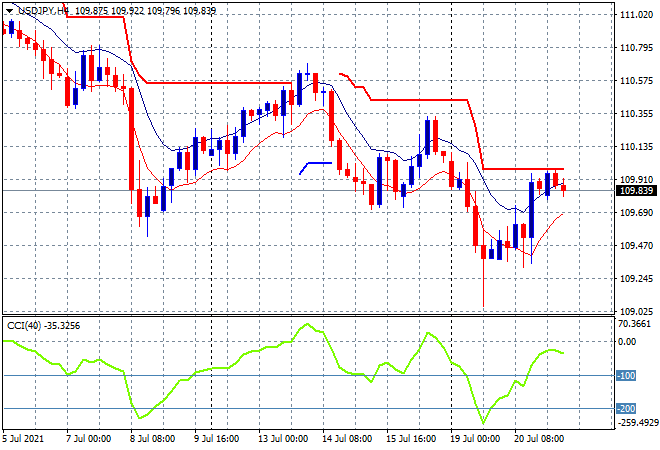660x450 pixels.
Task: Click the 0.00 CCI scale value
Action: tap(627, 341)
